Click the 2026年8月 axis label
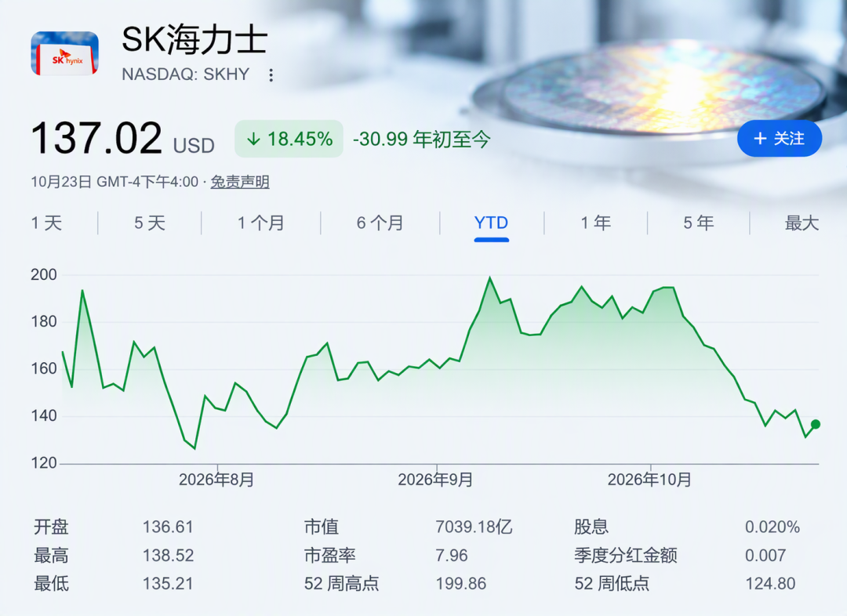847x616 pixels. (x=216, y=480)
